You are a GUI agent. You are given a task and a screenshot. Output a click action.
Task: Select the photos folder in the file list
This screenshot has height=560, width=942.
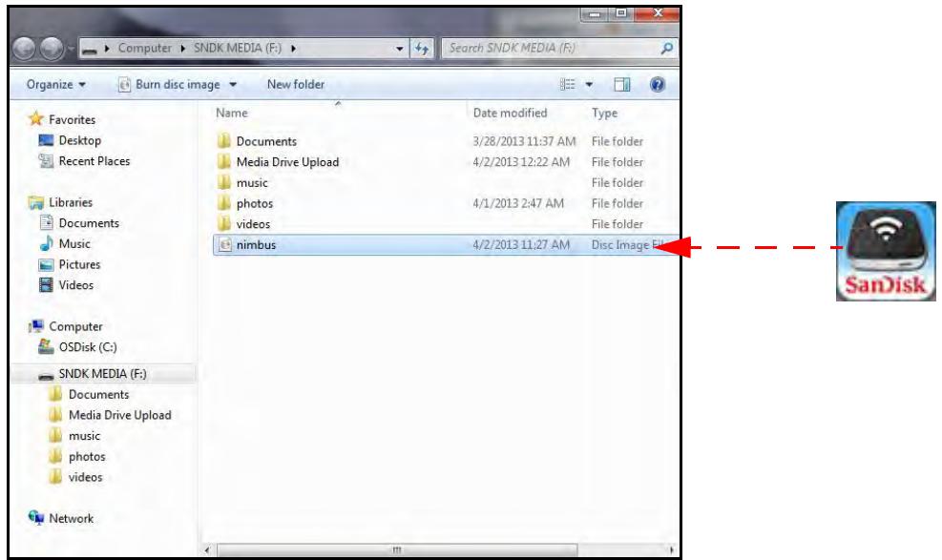254,203
